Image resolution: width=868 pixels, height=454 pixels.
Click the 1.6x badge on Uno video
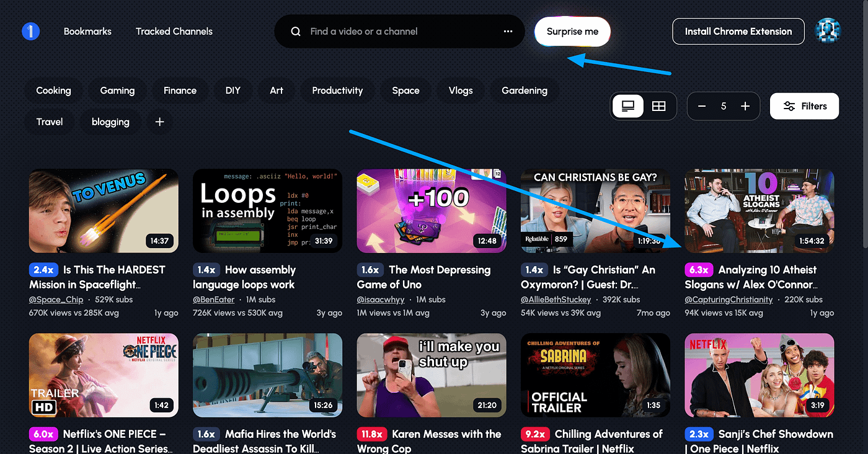point(370,270)
